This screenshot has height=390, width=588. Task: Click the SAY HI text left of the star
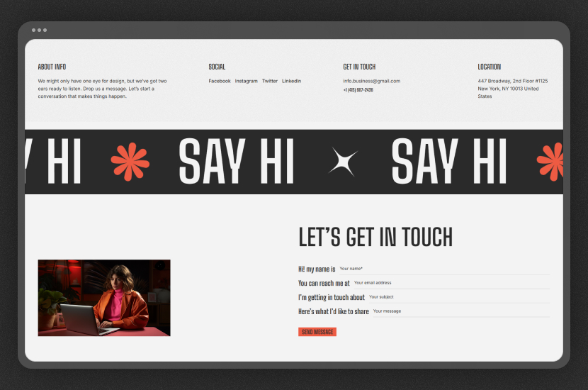point(236,162)
